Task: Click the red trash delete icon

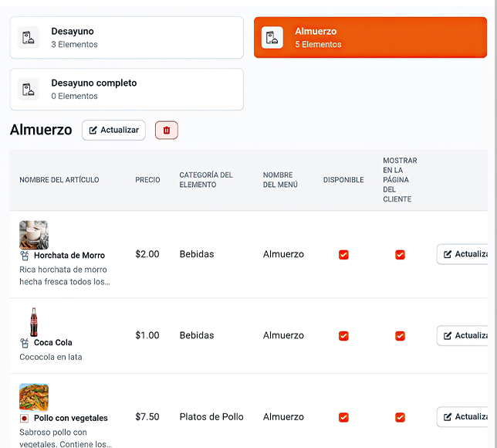Action: (167, 131)
